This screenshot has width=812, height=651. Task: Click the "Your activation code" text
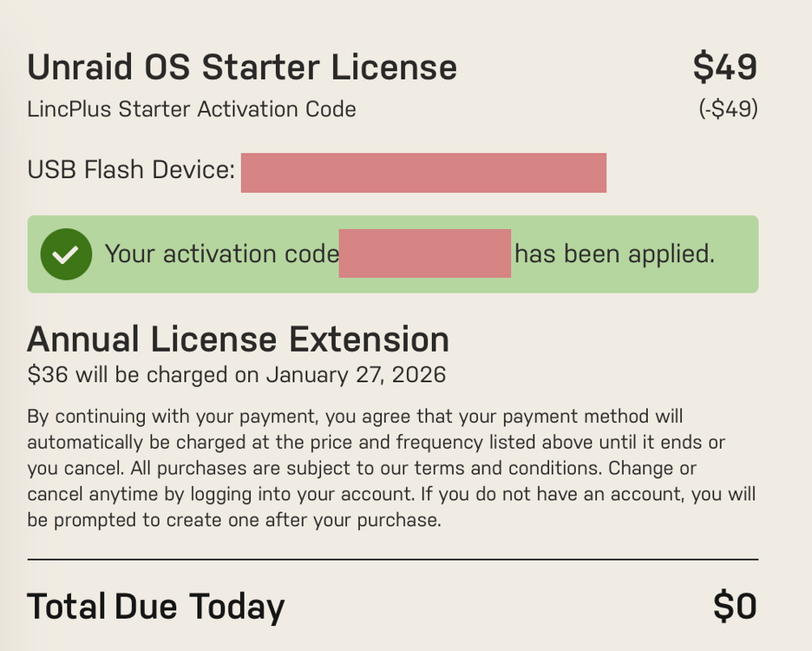pos(221,254)
